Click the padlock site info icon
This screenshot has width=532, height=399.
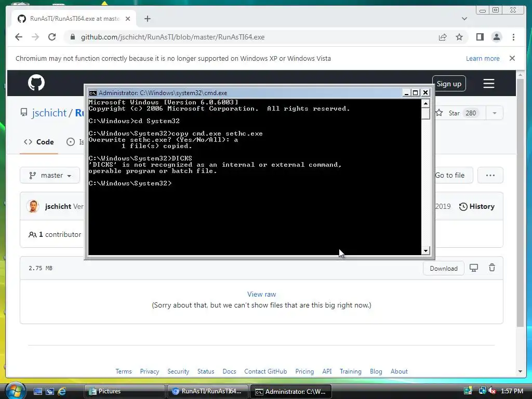click(x=72, y=37)
